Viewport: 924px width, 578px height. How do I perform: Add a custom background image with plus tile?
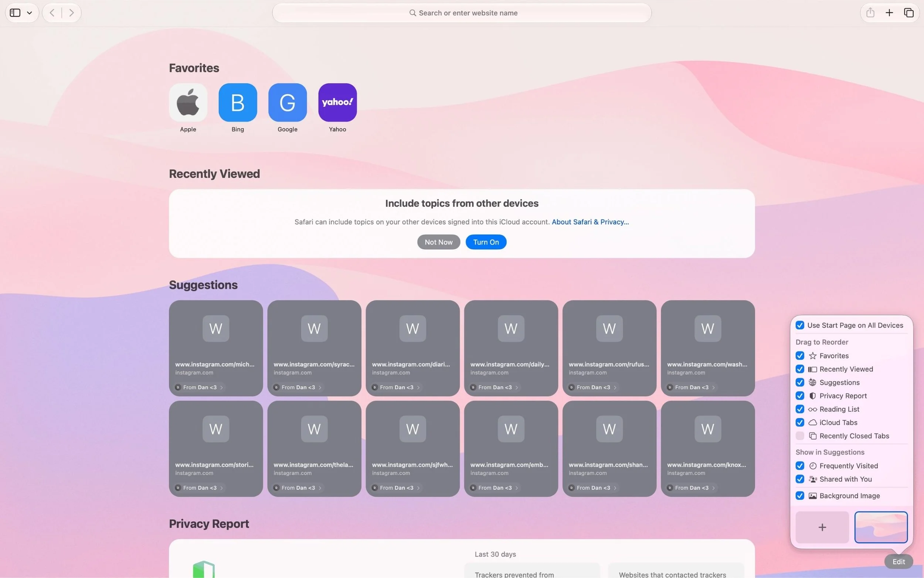coord(822,527)
